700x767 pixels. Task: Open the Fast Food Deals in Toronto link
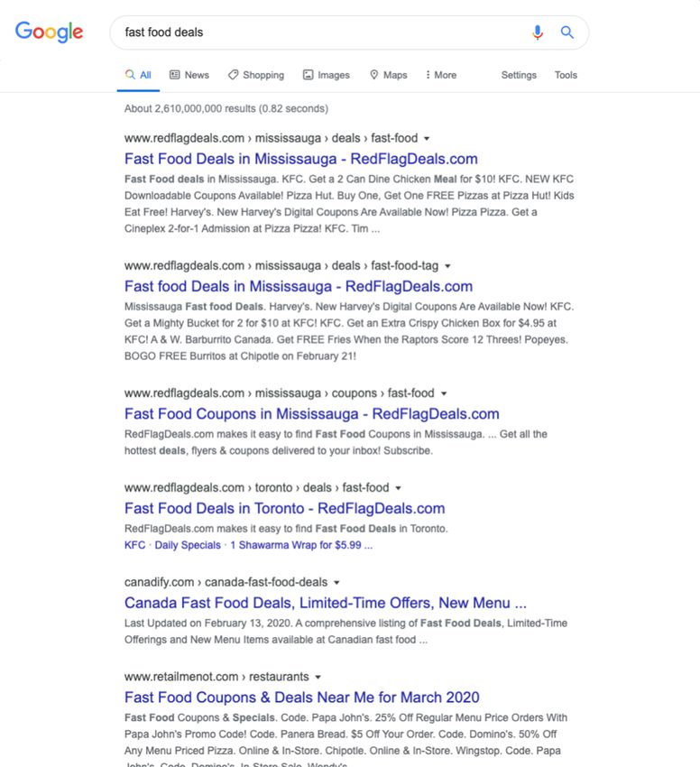pos(285,508)
